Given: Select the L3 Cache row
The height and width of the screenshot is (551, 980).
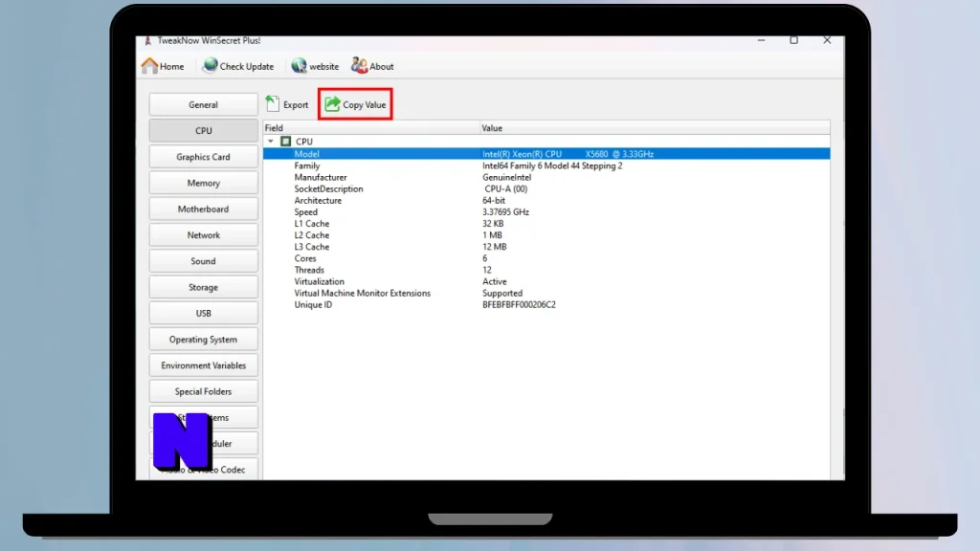Looking at the screenshot, I should [546, 247].
